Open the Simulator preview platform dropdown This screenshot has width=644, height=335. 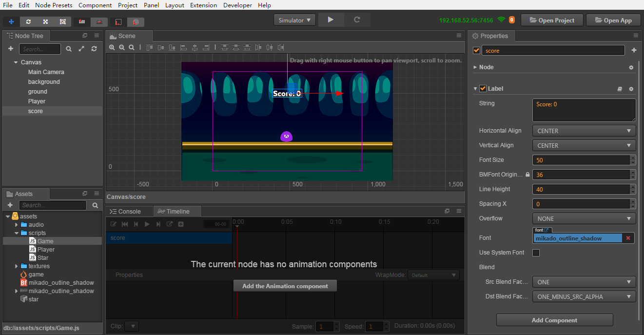click(294, 20)
